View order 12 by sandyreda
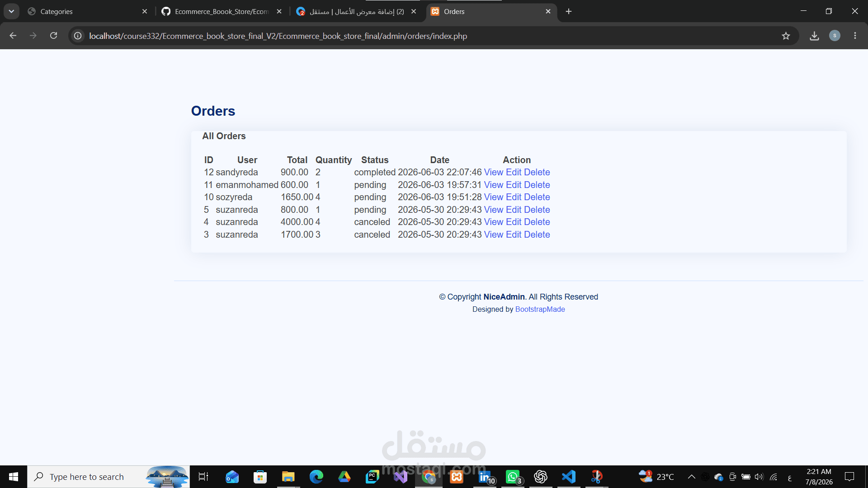Screen dimensions: 868x488 click(x=494, y=172)
